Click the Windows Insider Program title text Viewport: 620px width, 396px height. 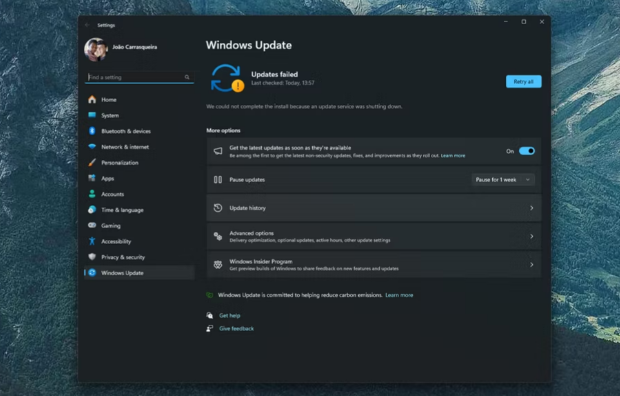(x=261, y=261)
